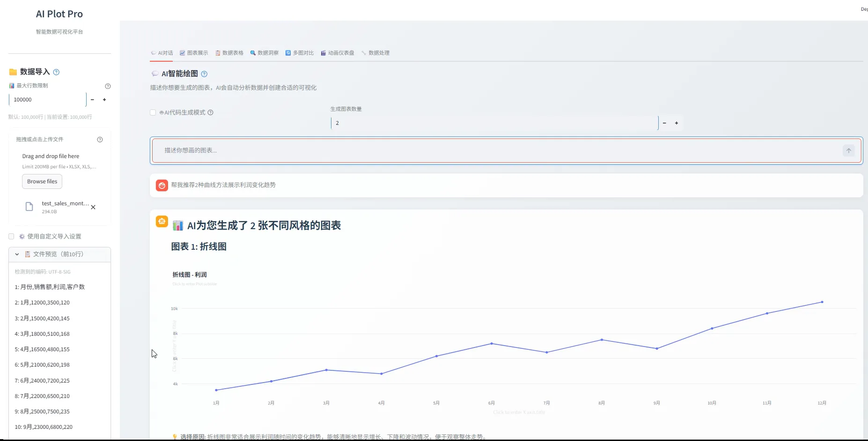The height and width of the screenshot is (441, 868).
Task: Click the AI robot avatar icon
Action: coord(162,222)
